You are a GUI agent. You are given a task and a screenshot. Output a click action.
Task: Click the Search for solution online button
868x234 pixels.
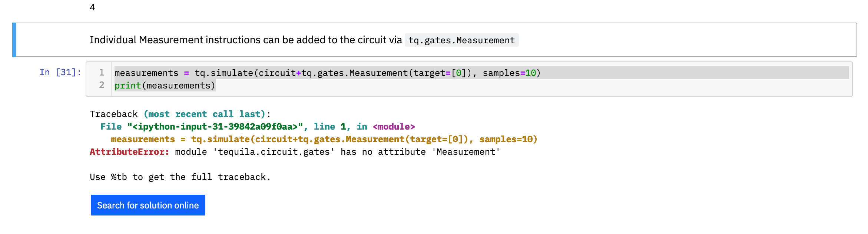148,205
